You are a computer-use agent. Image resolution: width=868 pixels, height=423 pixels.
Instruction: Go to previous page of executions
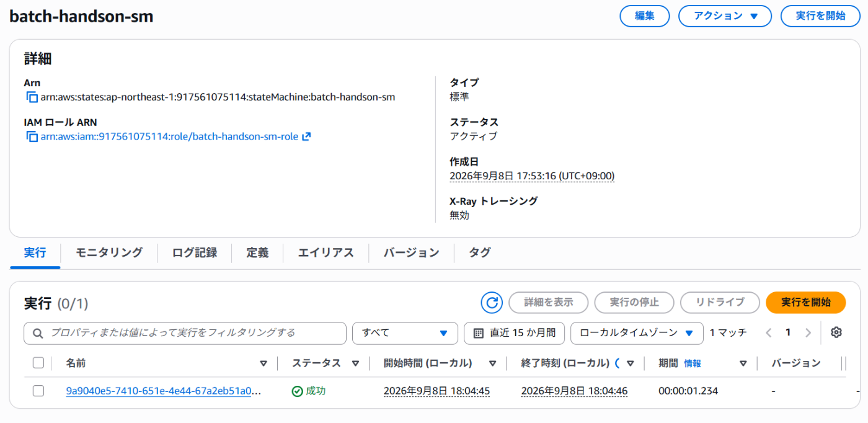[769, 332]
